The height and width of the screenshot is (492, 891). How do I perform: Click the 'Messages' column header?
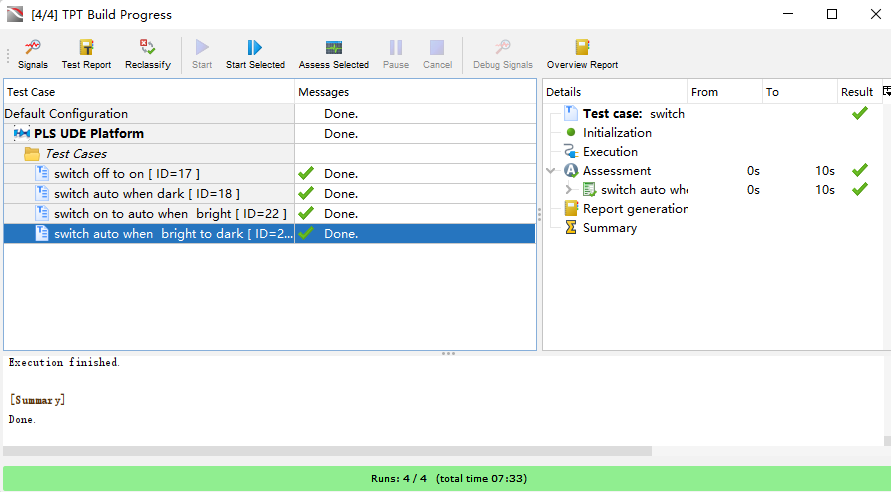[414, 92]
